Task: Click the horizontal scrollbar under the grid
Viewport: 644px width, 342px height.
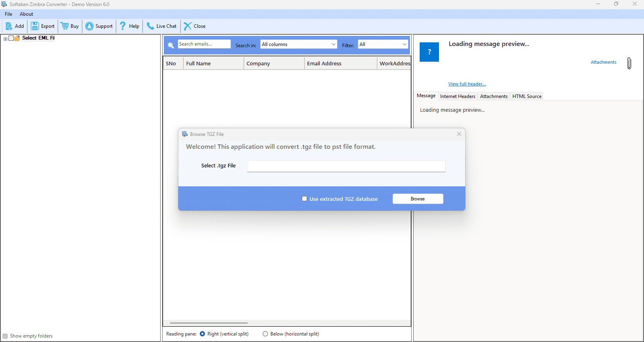Action: pos(209,323)
